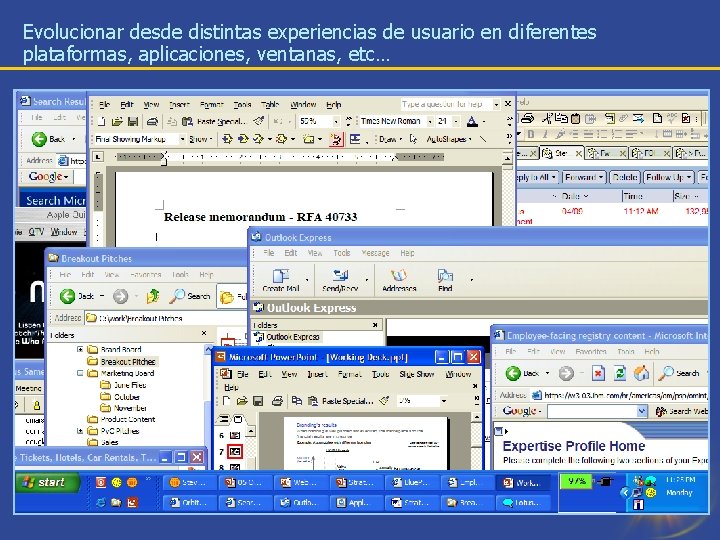Open the Format menu in Word
Viewport: 720px width, 540px height.
pyautogui.click(x=212, y=105)
